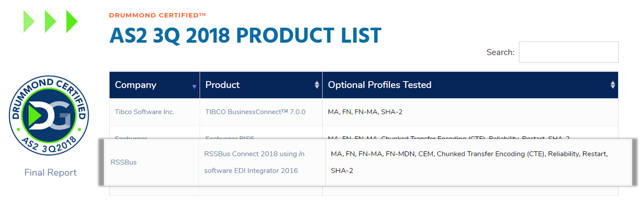This screenshot has height=206, width=644.
Task: Click the Tibco profiles MA, FN, FN-MA, SHA-2
Action: [x=365, y=112]
